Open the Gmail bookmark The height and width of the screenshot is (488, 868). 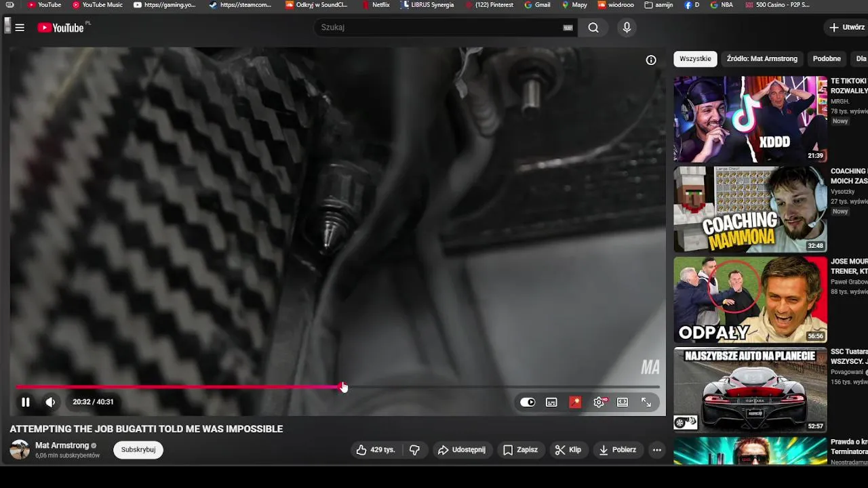[x=537, y=5]
